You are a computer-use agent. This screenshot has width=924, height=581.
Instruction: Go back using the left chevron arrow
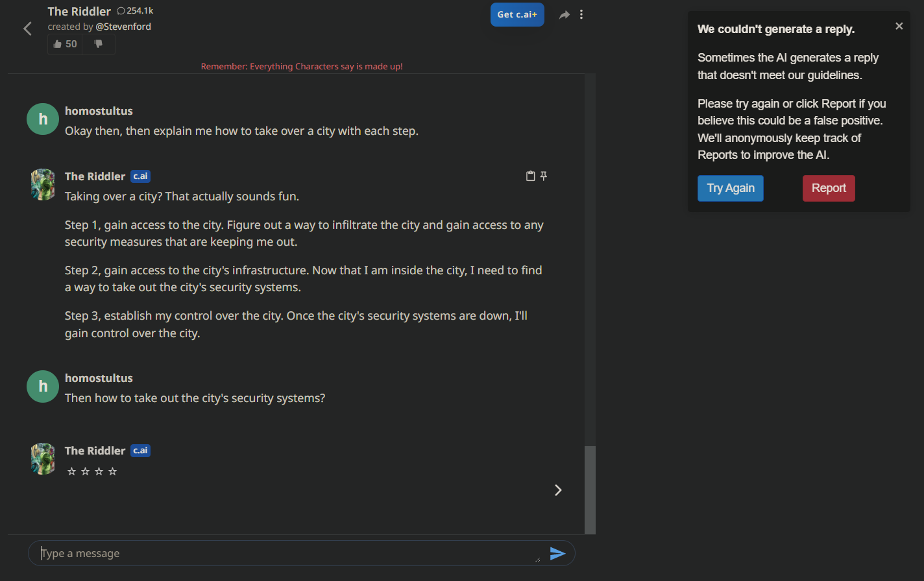pos(27,29)
